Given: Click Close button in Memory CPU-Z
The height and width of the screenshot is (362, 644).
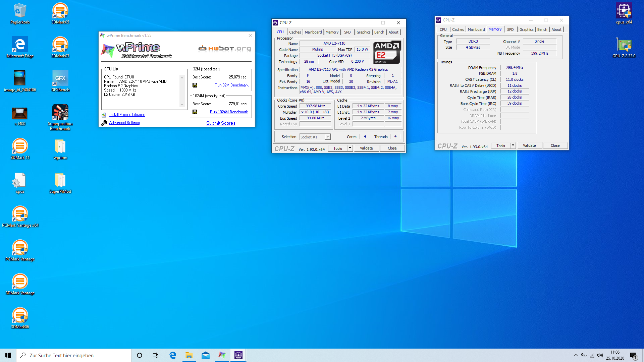Looking at the screenshot, I should click(555, 145).
